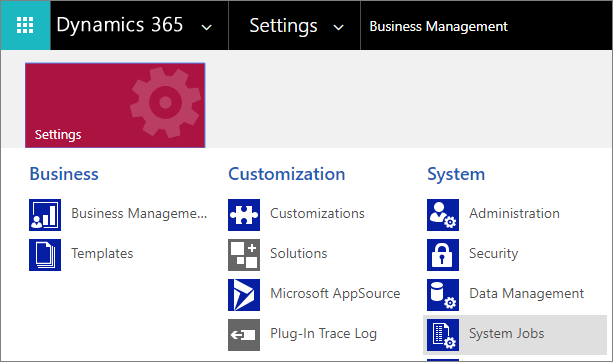Open Administration link

514,213
